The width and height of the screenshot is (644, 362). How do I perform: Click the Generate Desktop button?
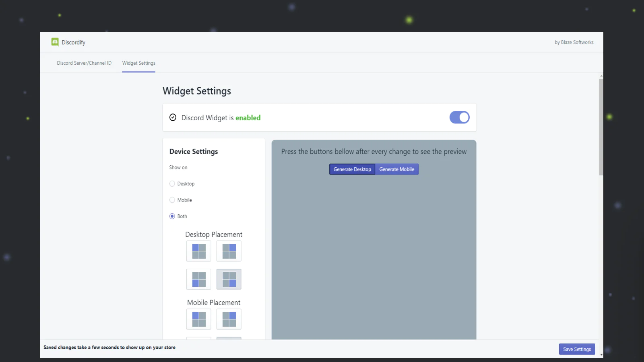(352, 169)
